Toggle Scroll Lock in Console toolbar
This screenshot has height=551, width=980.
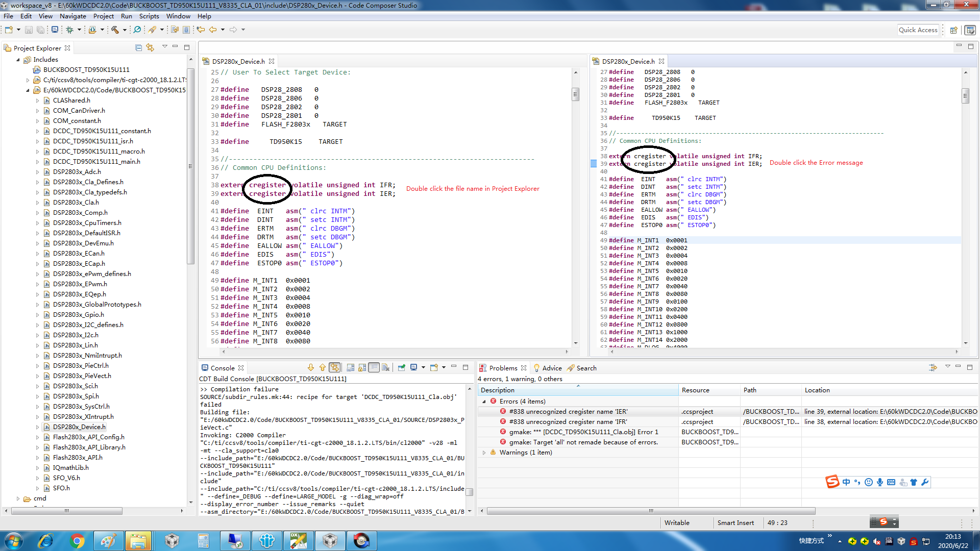click(x=362, y=367)
